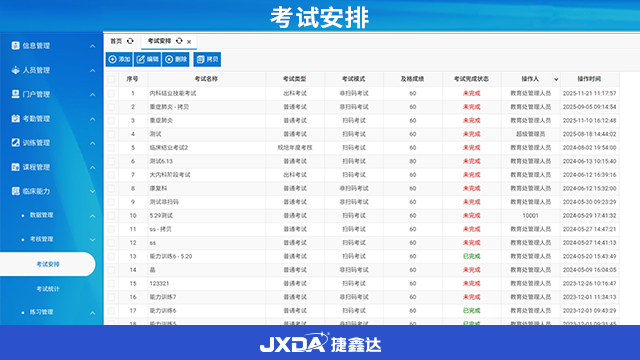The height and width of the screenshot is (360, 640).
Task: Check the box for row 4 测试
Action: point(111,134)
